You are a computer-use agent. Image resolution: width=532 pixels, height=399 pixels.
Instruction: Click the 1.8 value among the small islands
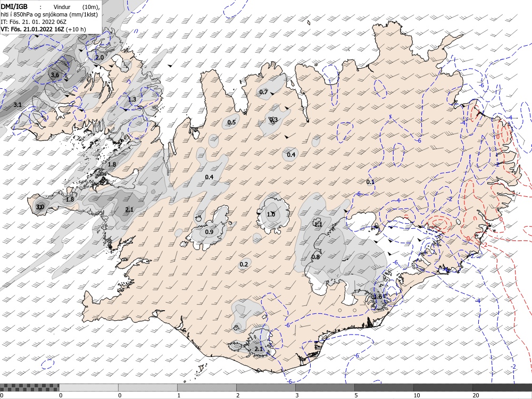point(112,164)
